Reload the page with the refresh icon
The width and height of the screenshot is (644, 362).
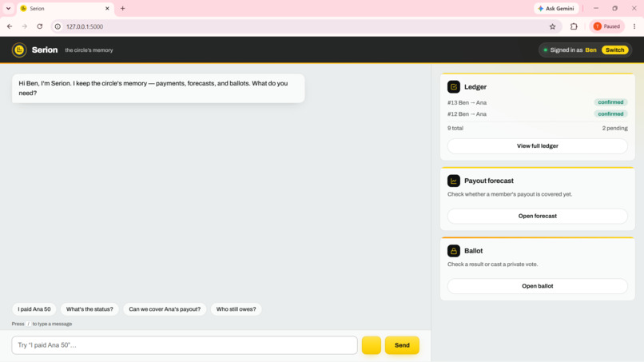[40, 26]
